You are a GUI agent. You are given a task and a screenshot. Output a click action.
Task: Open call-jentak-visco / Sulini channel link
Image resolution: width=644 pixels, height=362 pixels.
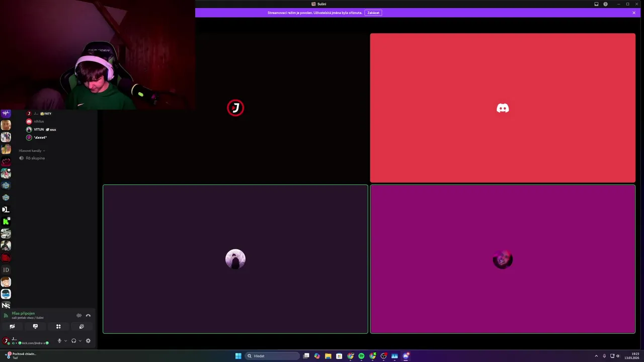coord(28,318)
